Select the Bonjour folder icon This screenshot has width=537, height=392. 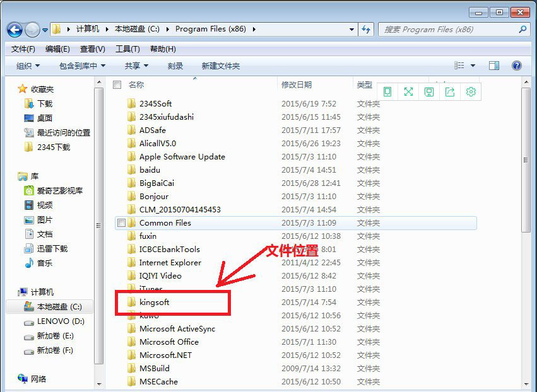(131, 197)
